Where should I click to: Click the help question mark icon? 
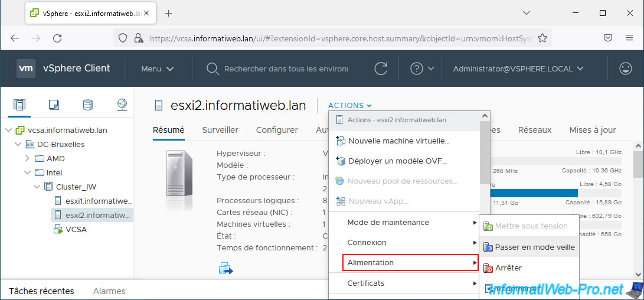pyautogui.click(x=417, y=69)
